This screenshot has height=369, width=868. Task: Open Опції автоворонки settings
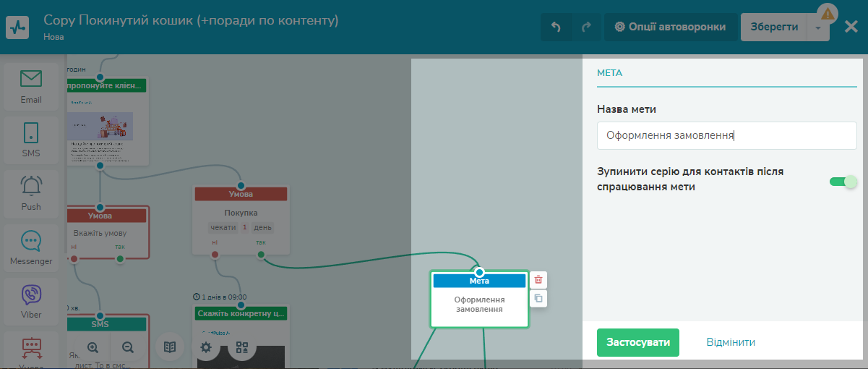[671, 27]
